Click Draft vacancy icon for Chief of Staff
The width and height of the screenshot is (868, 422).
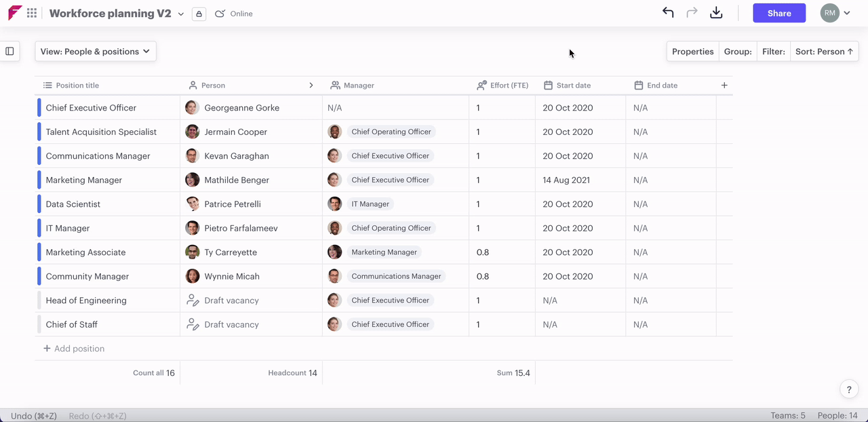[193, 324]
